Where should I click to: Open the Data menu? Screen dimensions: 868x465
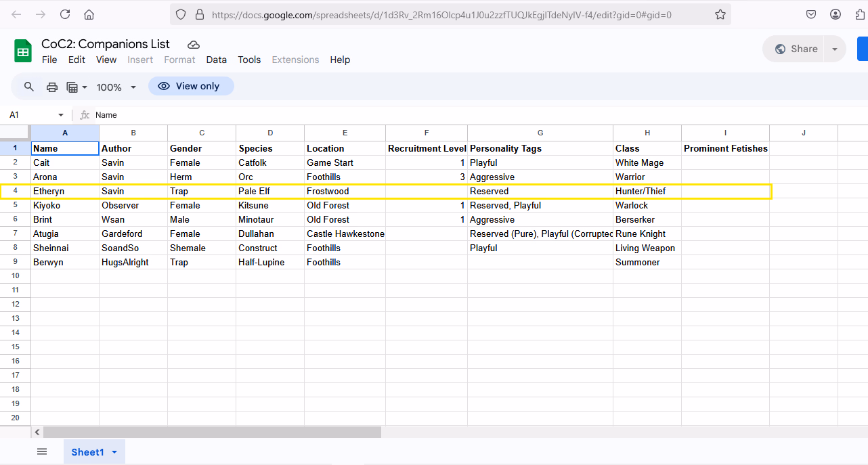(216, 60)
